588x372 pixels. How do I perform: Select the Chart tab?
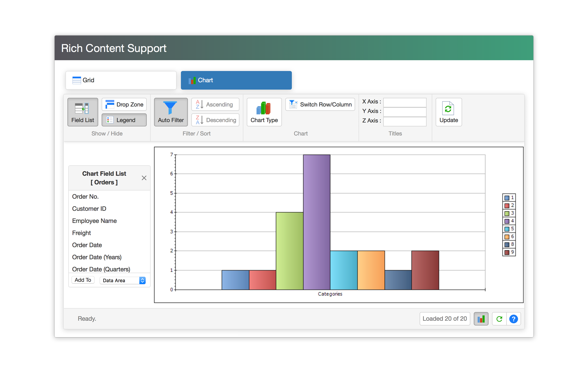(x=236, y=80)
